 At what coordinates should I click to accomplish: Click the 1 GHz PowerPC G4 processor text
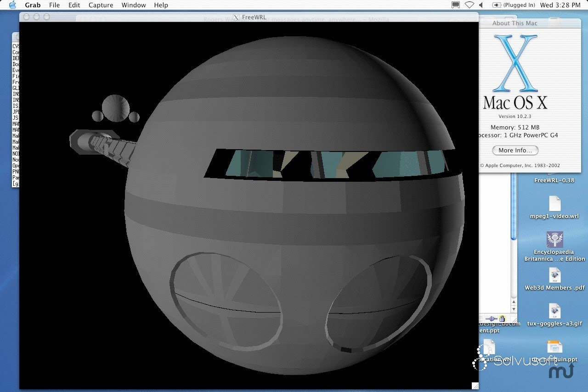(531, 135)
